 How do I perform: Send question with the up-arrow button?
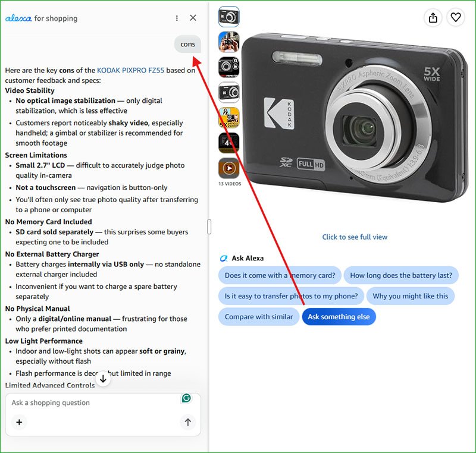187,422
